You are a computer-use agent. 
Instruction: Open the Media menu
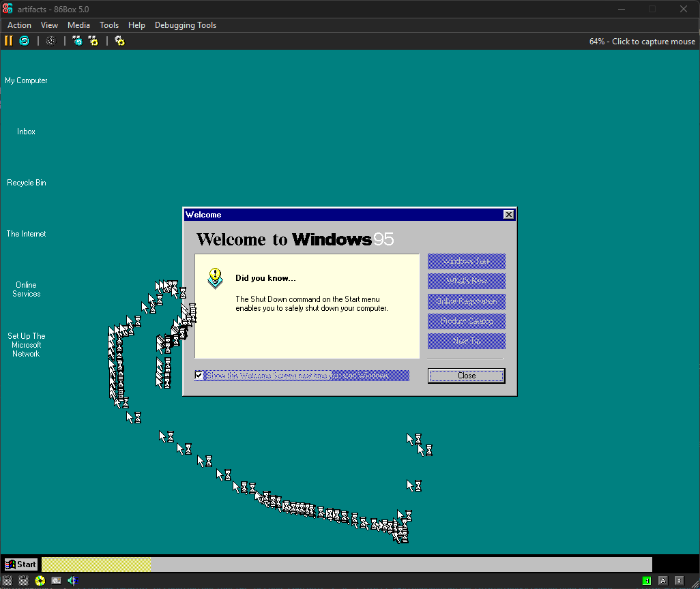coord(78,25)
